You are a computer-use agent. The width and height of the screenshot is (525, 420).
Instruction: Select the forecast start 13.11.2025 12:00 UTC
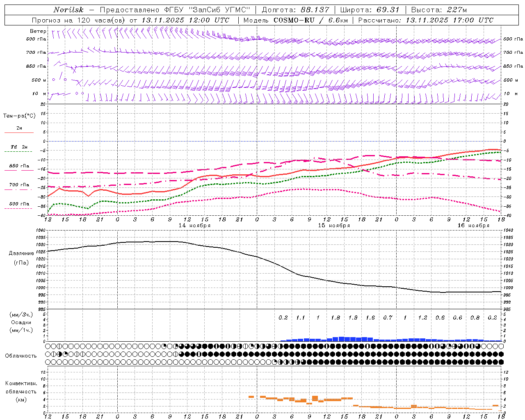pyautogui.click(x=185, y=20)
